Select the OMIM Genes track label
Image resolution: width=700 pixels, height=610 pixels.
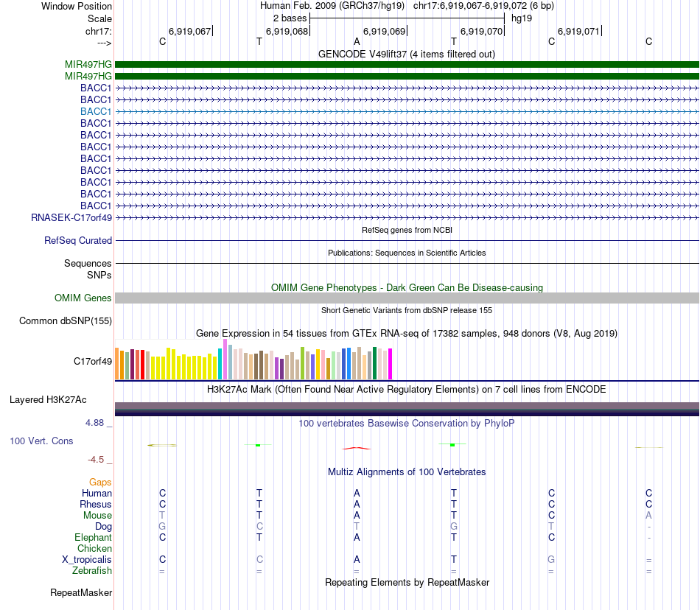click(x=83, y=298)
